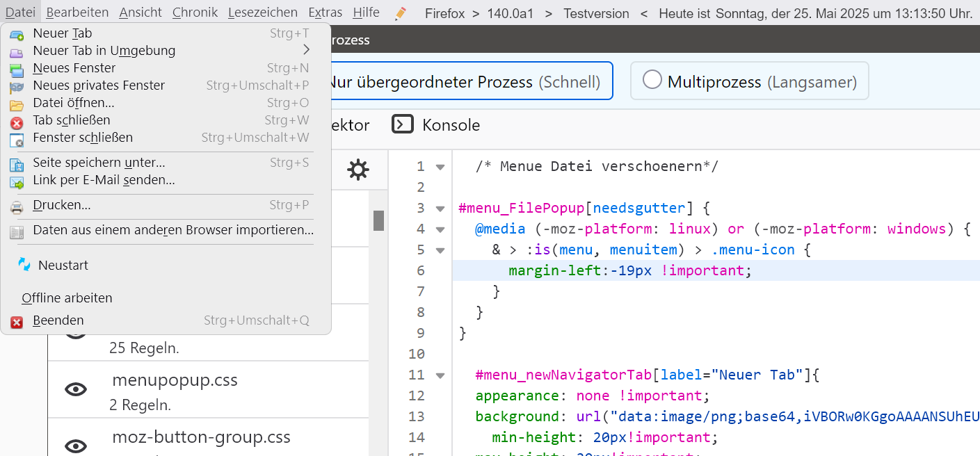The image size is (980, 456).
Task: Open the Bearbeiten menu
Action: click(x=77, y=13)
